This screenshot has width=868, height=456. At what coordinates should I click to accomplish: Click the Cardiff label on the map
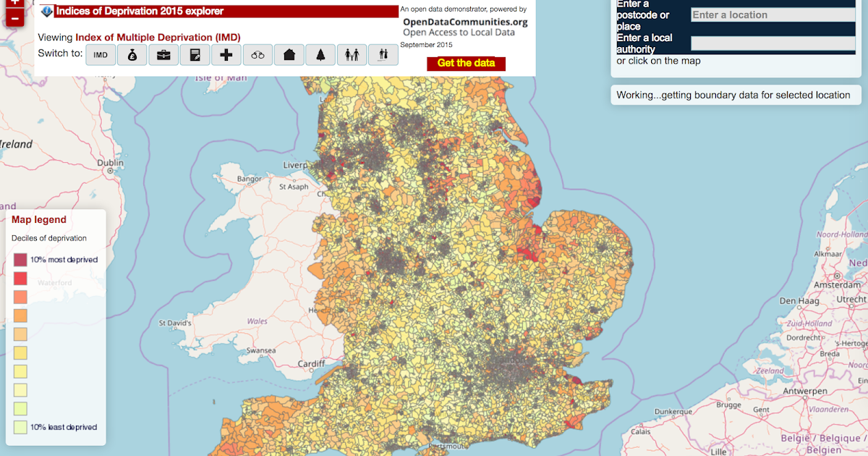pos(311,363)
